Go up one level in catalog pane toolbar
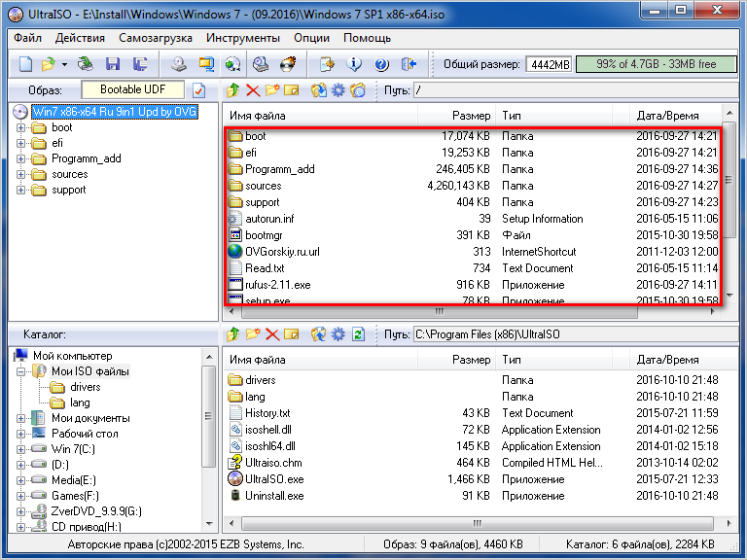The image size is (747, 560). (x=233, y=334)
